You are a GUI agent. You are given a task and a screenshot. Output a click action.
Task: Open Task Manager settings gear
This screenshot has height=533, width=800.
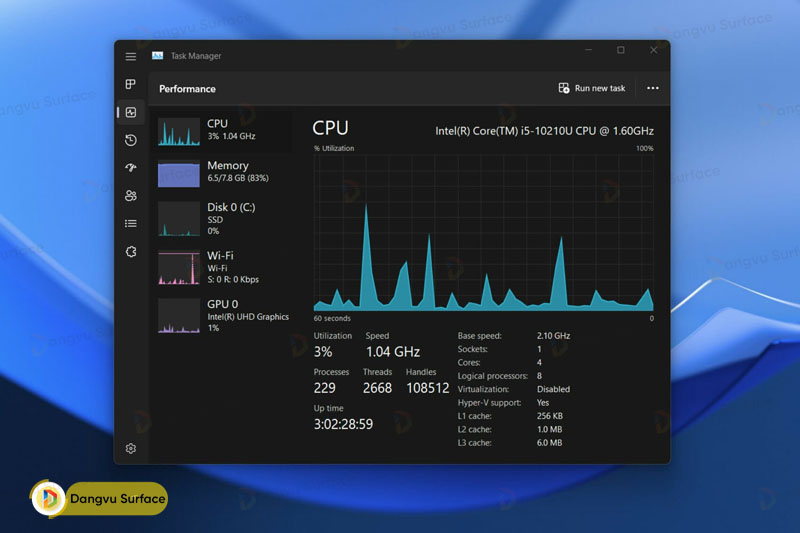point(131,448)
